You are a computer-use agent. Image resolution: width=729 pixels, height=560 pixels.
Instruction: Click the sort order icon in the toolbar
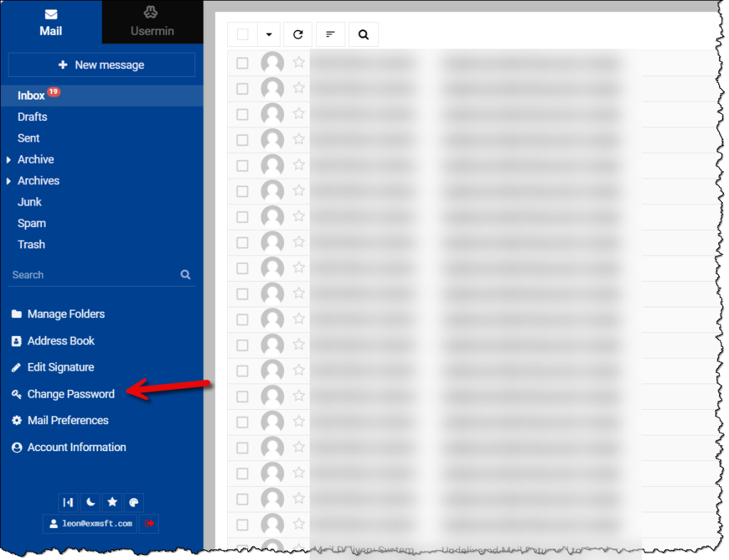tap(330, 33)
